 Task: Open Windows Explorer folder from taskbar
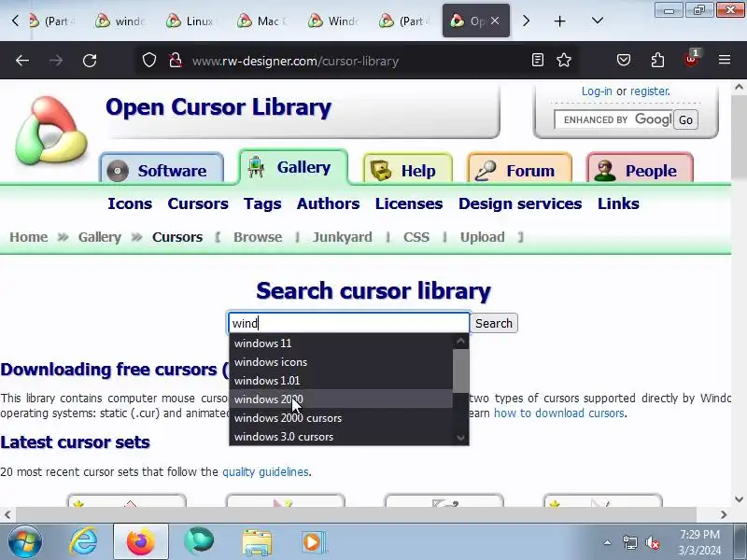click(x=257, y=542)
